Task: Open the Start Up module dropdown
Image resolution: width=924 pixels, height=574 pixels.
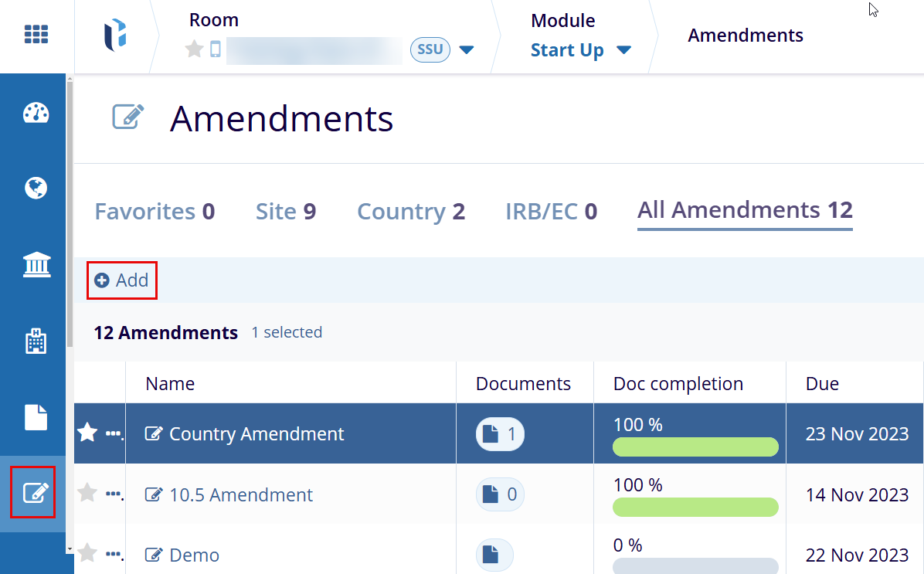Action: tap(623, 50)
